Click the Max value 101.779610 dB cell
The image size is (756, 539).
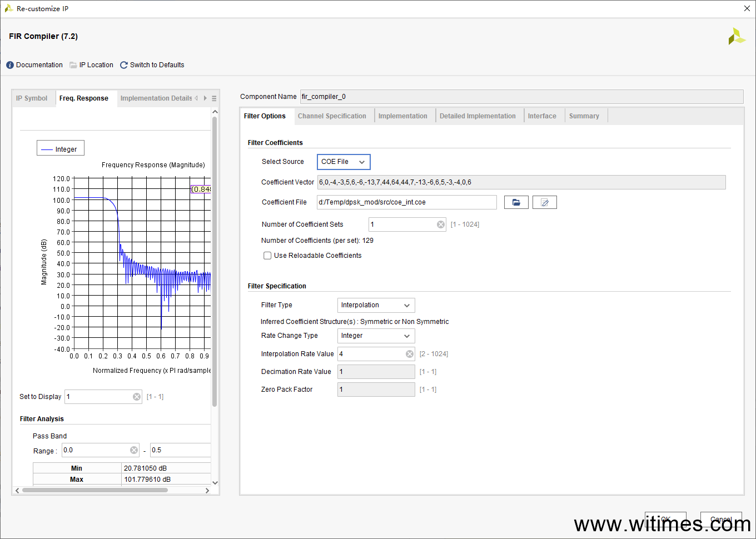pos(166,480)
